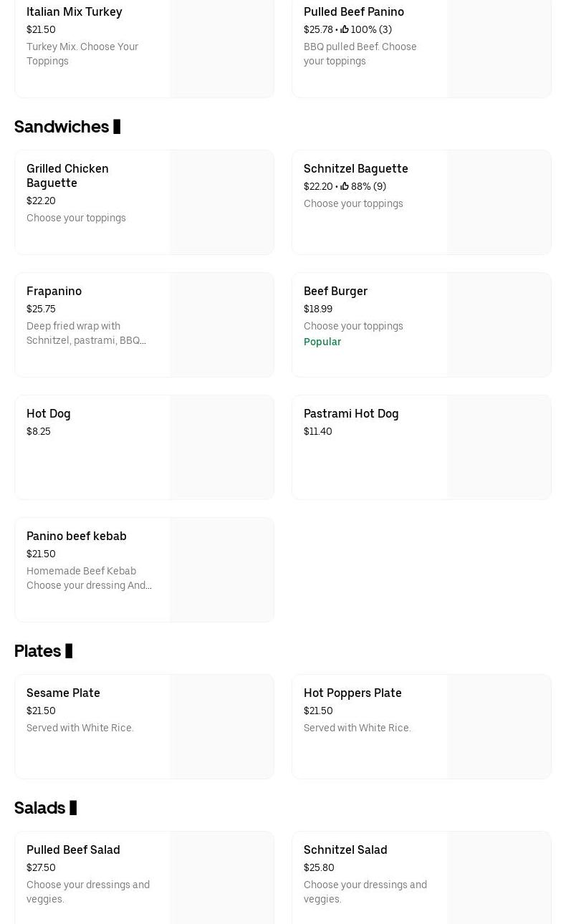Select the Schnitzel Salad item title
The height and width of the screenshot is (924, 576).
[345, 850]
